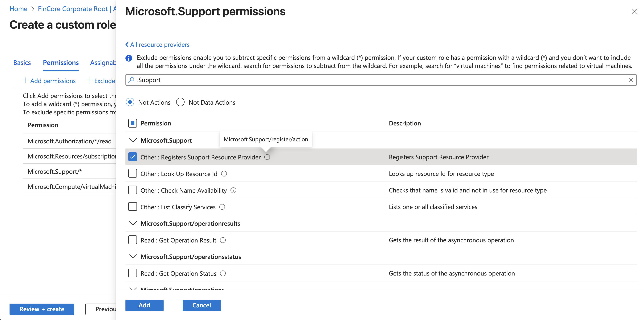Collapse the Microsoft.Support/operationresults group

[133, 223]
